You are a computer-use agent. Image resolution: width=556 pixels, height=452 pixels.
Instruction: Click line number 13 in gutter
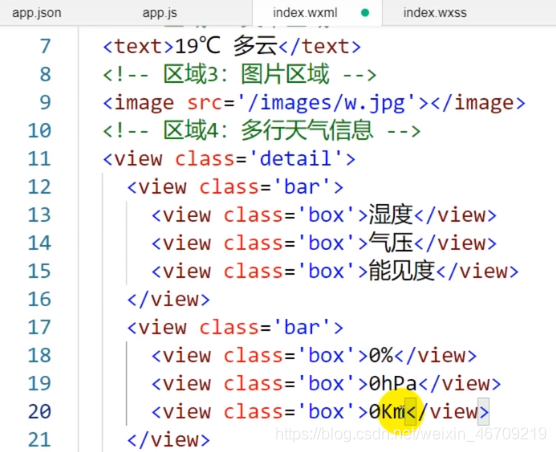point(40,215)
